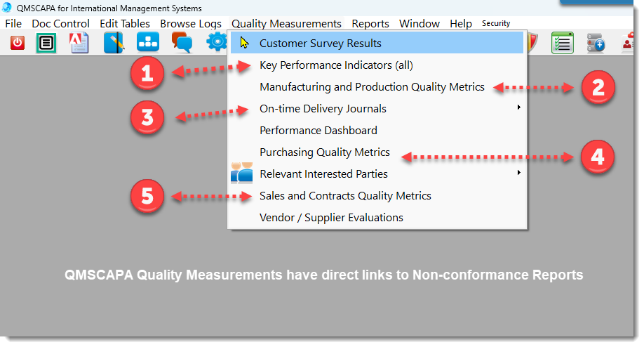Open the Doc Control menu

point(61,23)
